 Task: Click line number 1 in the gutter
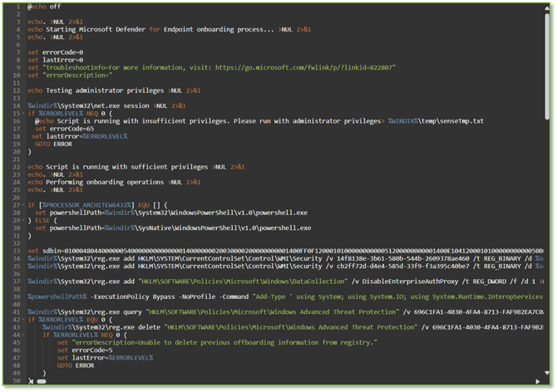17,7
